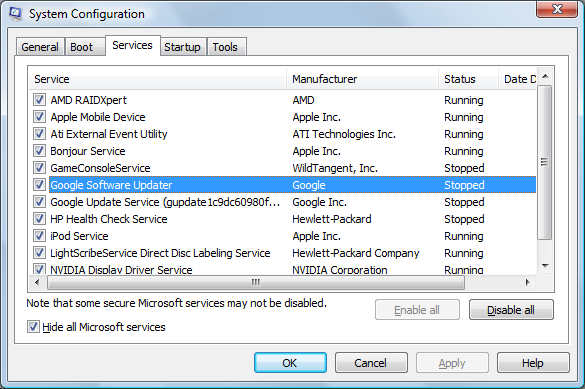Disable Ati External Event Utility checkbox

tap(40, 134)
